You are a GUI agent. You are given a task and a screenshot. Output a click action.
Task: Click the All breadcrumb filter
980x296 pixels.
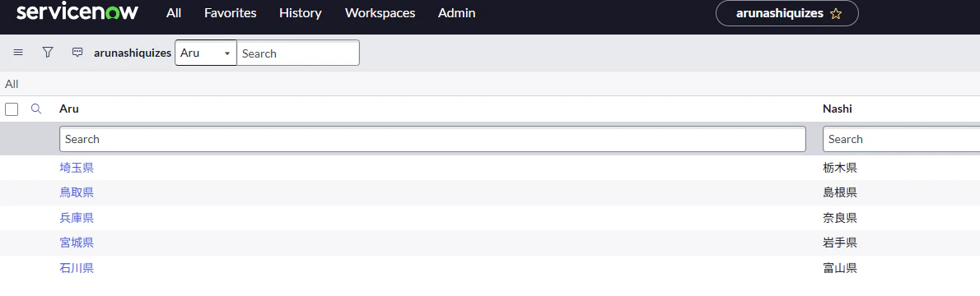[x=12, y=85]
